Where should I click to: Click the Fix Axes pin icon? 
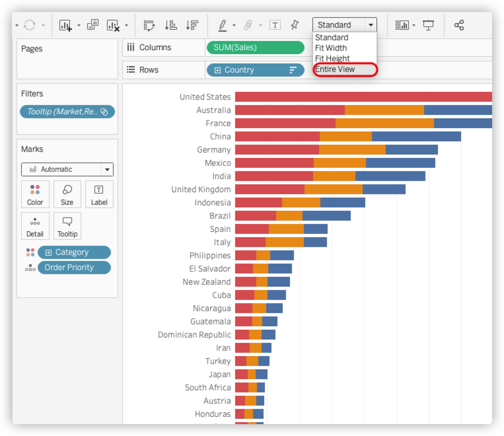click(295, 25)
